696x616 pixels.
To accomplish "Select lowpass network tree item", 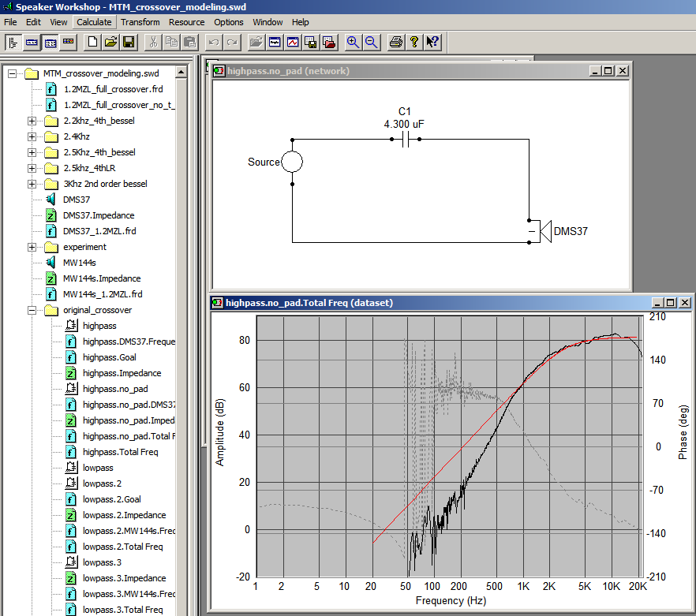I will 98,468.
